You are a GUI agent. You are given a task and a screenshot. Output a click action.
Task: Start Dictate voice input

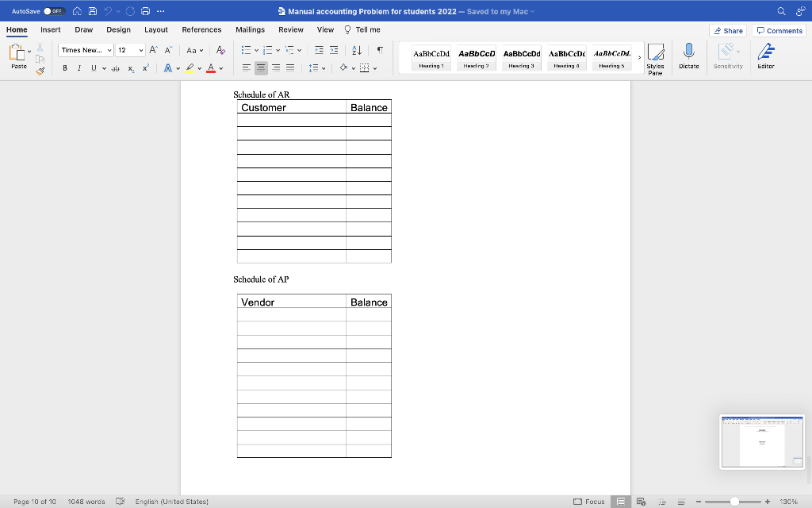coord(688,57)
